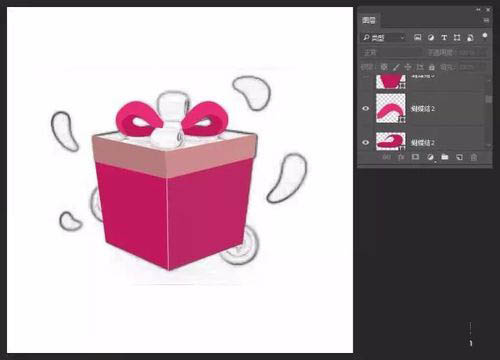500x360 pixels.
Task: Select the lower 蝴蝶结2 layer name
Action: click(423, 143)
